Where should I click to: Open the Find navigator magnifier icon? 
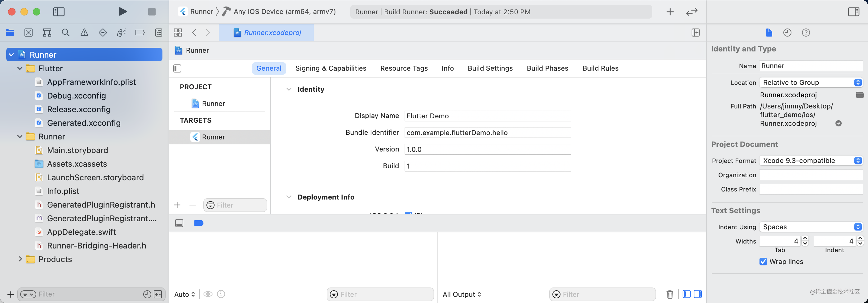(x=66, y=33)
